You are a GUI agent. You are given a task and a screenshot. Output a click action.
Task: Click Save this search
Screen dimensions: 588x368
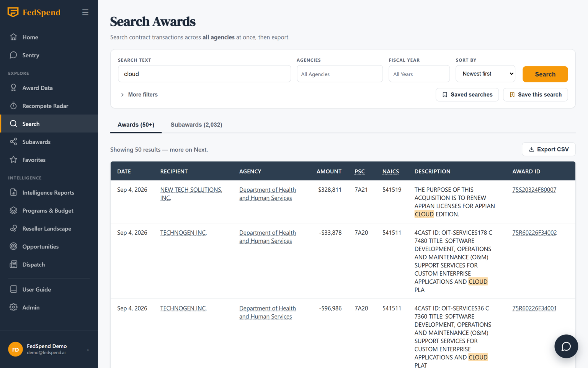point(536,95)
